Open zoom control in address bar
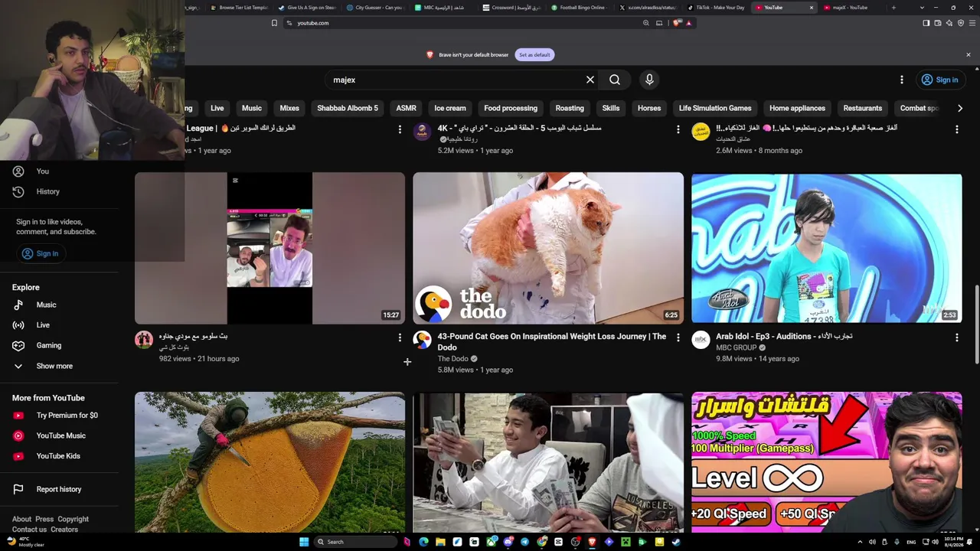The image size is (980, 551). pyautogui.click(x=646, y=23)
